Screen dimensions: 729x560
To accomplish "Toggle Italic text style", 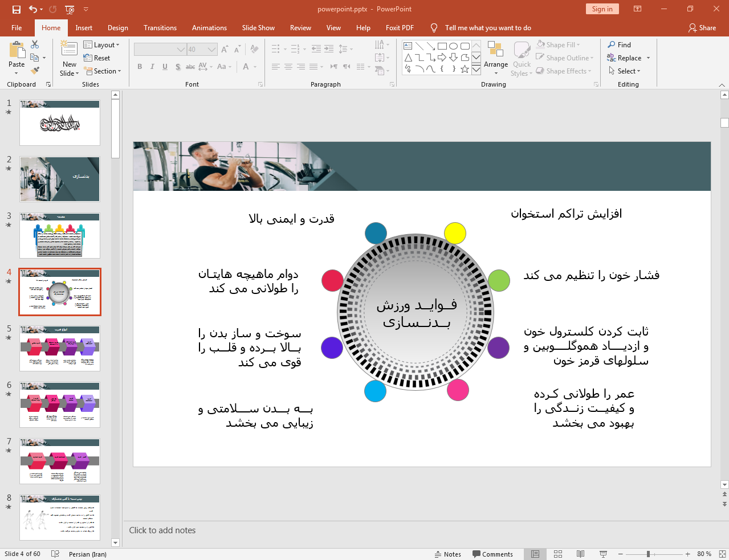I will pos(152,67).
